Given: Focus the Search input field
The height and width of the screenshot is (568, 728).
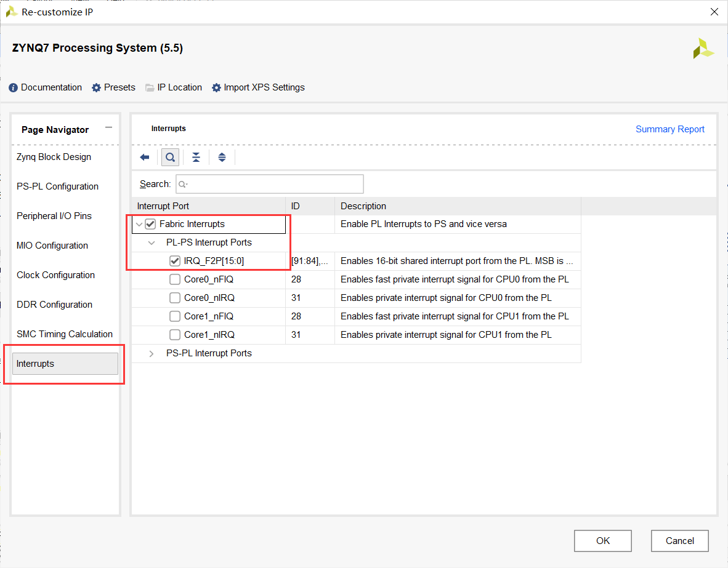Looking at the screenshot, I should coord(270,184).
